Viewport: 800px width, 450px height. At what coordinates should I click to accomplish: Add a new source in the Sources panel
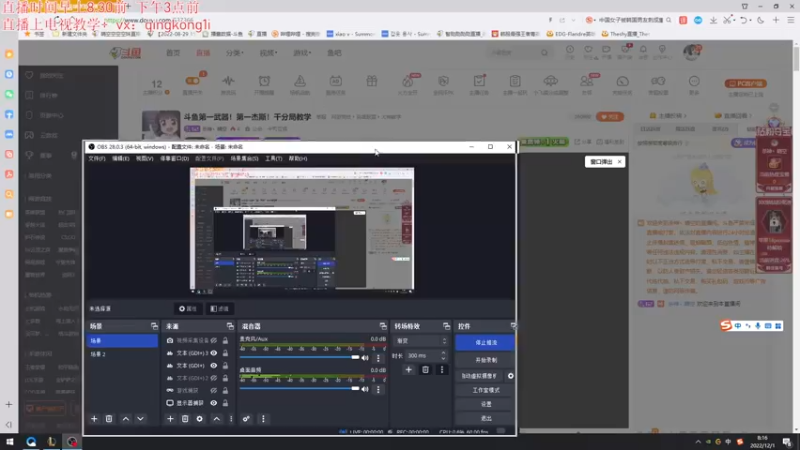pos(170,419)
